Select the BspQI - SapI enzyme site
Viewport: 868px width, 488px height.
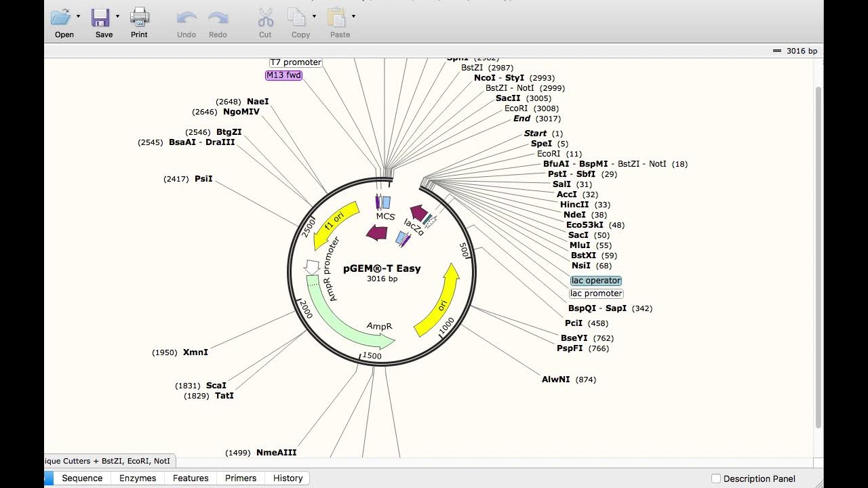(597, 308)
